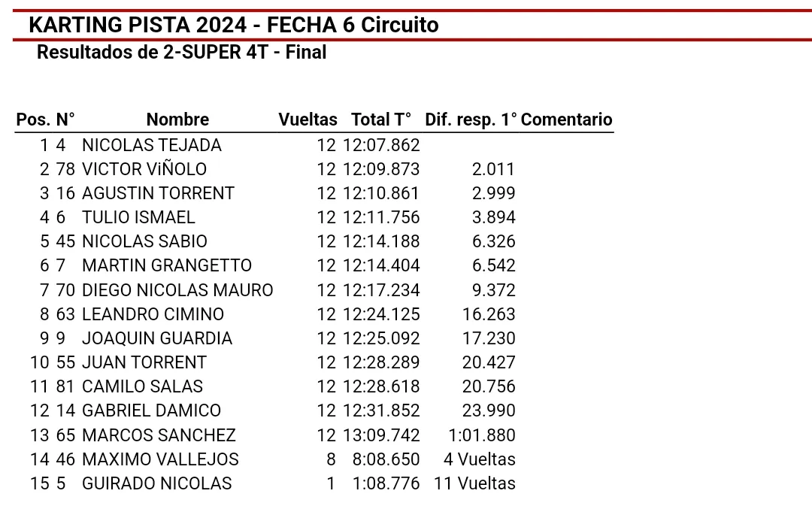Select driver name NICOLAS TEJADA
This screenshot has width=812, height=524.
[x=152, y=145]
